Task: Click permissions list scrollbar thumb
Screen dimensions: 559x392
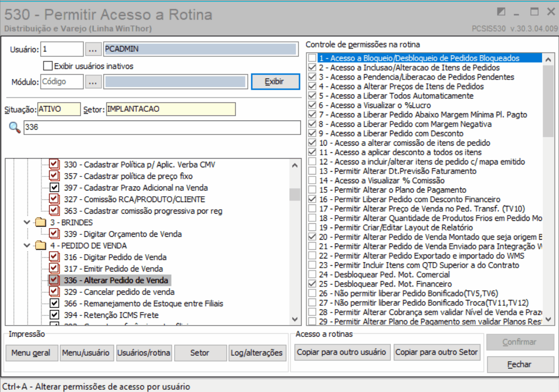Action: tap(548, 100)
